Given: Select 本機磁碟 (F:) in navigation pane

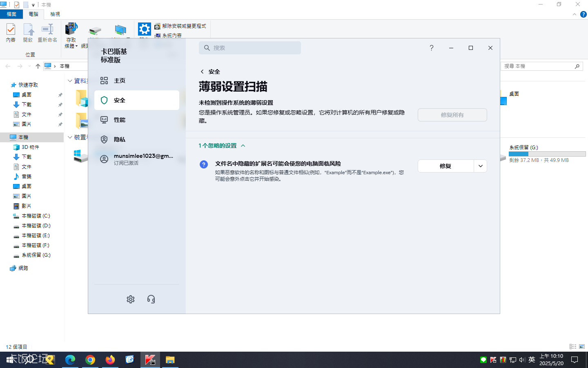Looking at the screenshot, I should click(36, 245).
